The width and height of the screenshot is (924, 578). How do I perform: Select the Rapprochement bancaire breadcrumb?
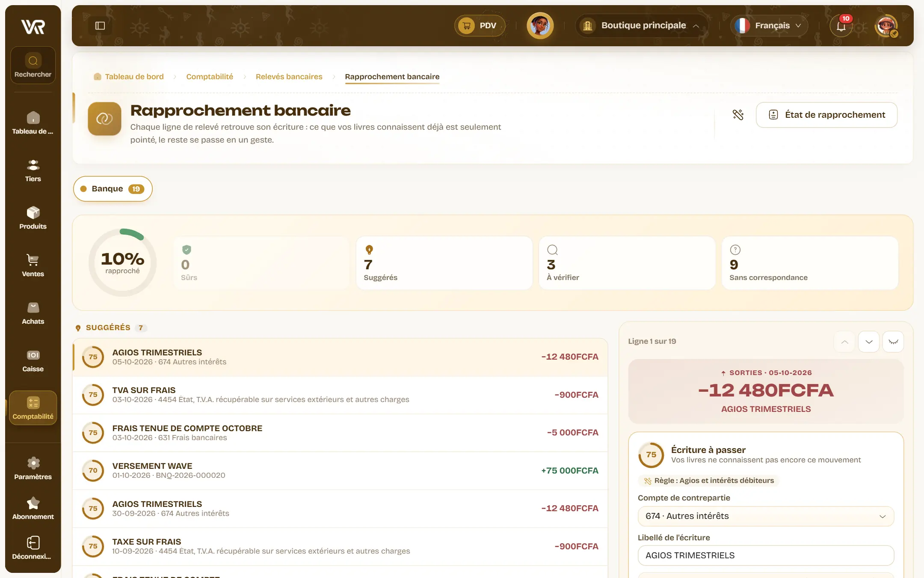pos(392,77)
